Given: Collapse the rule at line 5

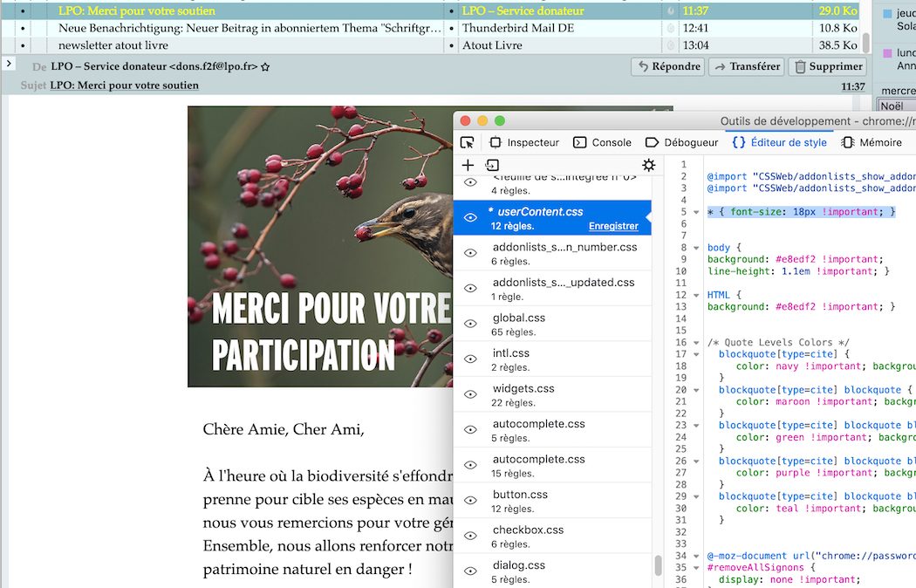Looking at the screenshot, I should point(695,212).
